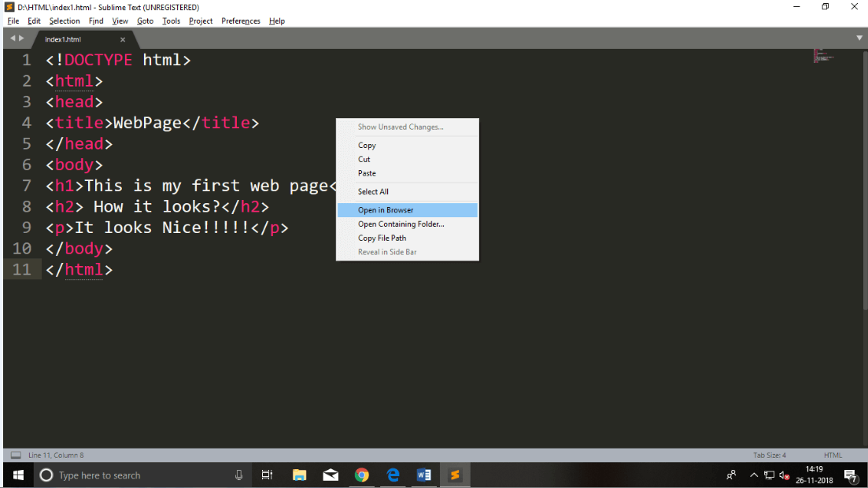This screenshot has height=488, width=868.
Task: Click Open in Browser menu entry
Action: [407, 210]
